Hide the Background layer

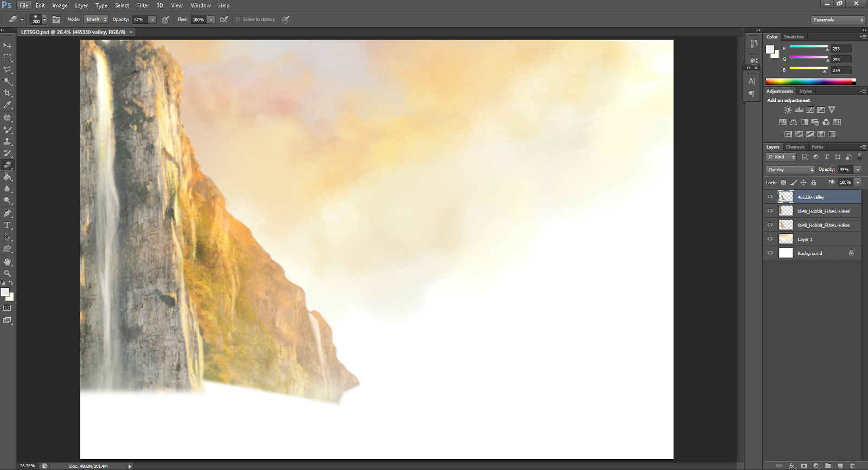coord(770,253)
